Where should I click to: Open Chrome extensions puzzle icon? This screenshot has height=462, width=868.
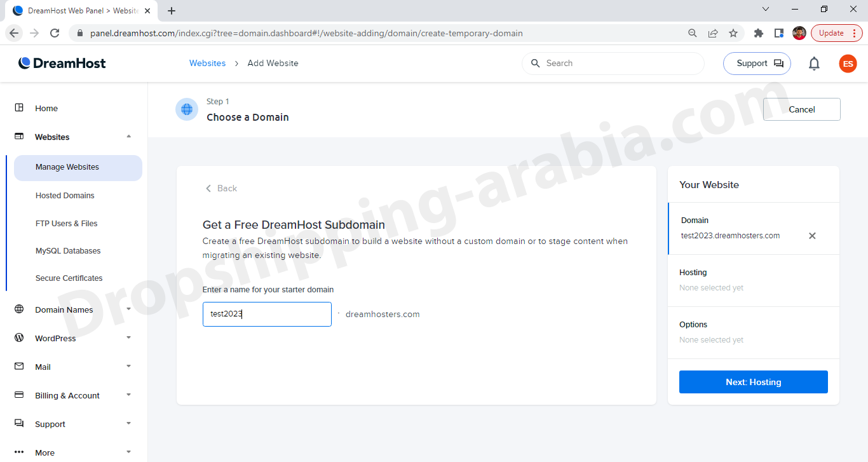[758, 33]
